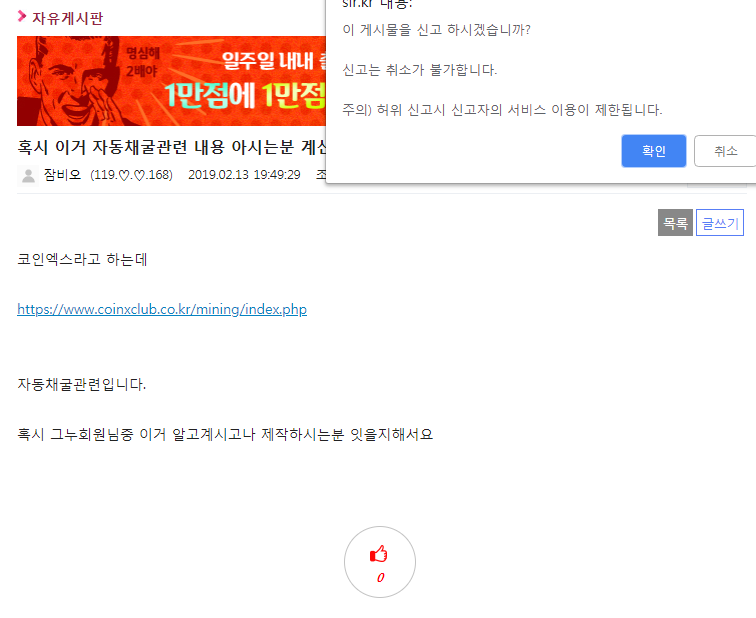Click the warning line starting with 주의)
Image resolution: width=756 pixels, height=618 pixels.
coord(502,110)
